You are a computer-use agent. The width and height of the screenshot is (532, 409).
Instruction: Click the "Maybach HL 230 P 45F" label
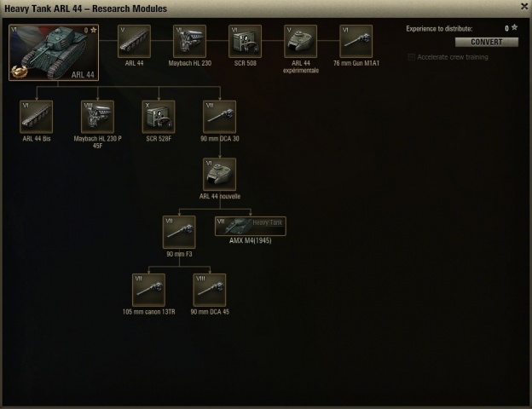pos(98,142)
